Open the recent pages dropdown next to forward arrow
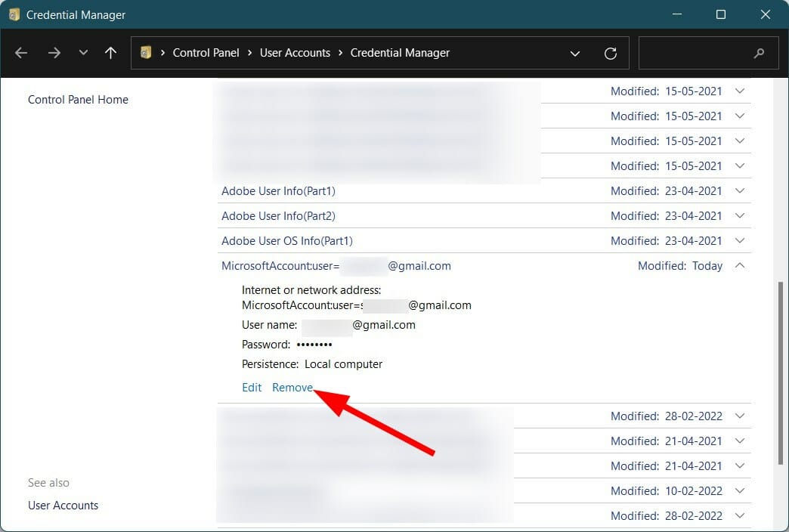Viewport: 789px width, 532px height. pos(82,53)
